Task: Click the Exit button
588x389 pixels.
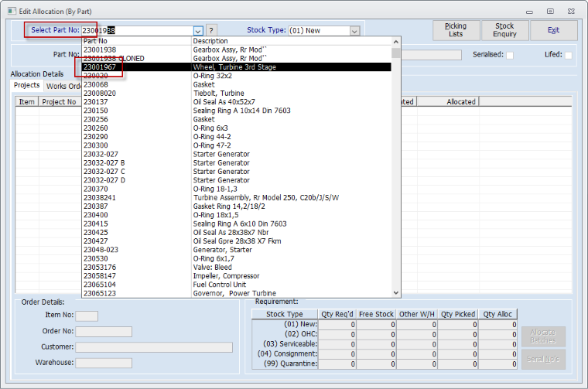Action: click(553, 30)
